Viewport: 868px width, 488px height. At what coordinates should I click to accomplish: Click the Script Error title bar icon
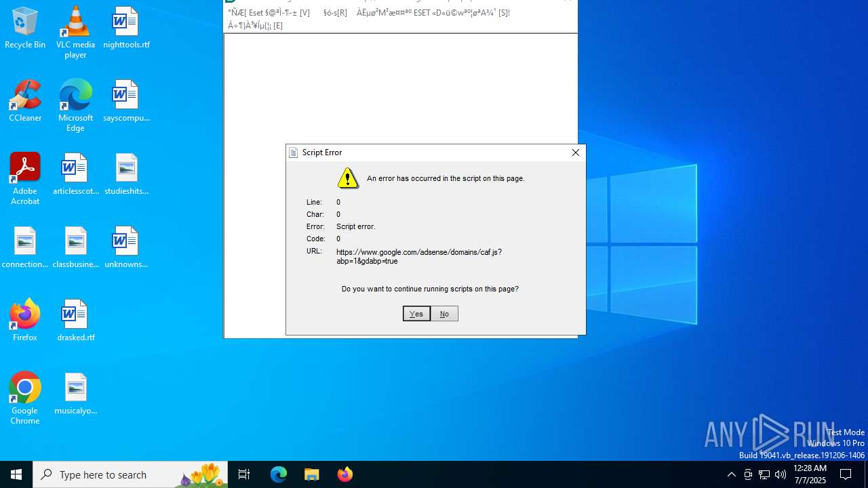(294, 152)
